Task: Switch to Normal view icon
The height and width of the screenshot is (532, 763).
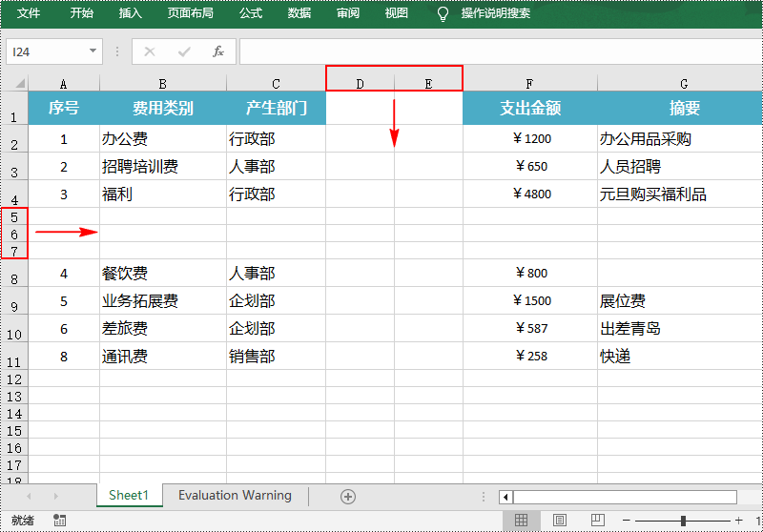Action: [521, 521]
